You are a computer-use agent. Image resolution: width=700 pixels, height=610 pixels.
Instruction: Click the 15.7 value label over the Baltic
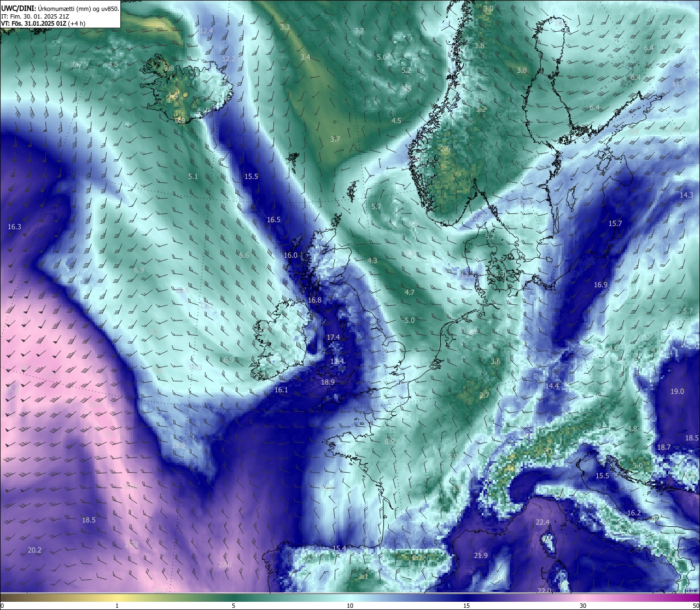tap(615, 223)
